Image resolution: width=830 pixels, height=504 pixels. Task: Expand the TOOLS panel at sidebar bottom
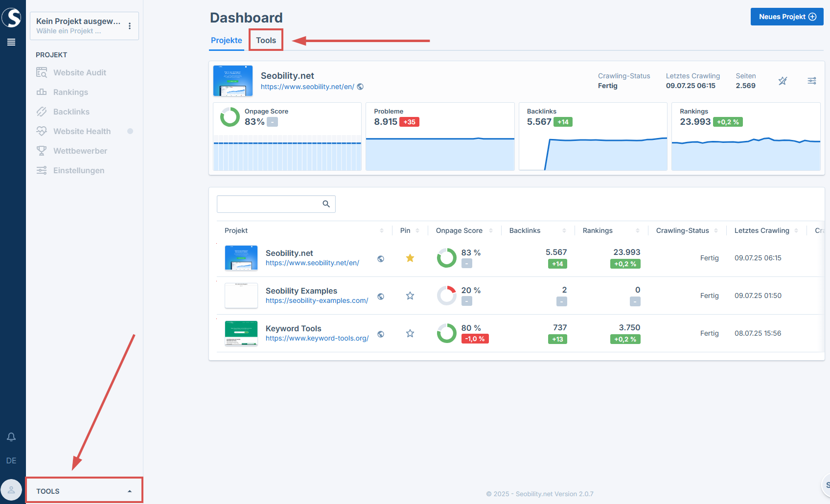click(84, 491)
